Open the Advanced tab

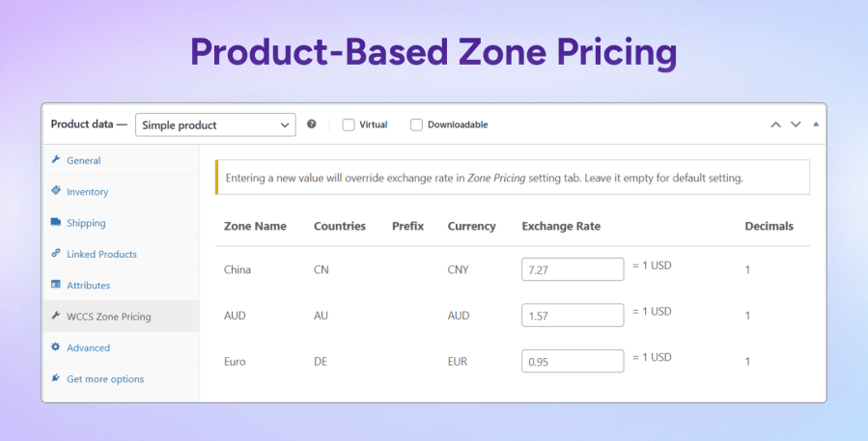[x=121, y=347]
